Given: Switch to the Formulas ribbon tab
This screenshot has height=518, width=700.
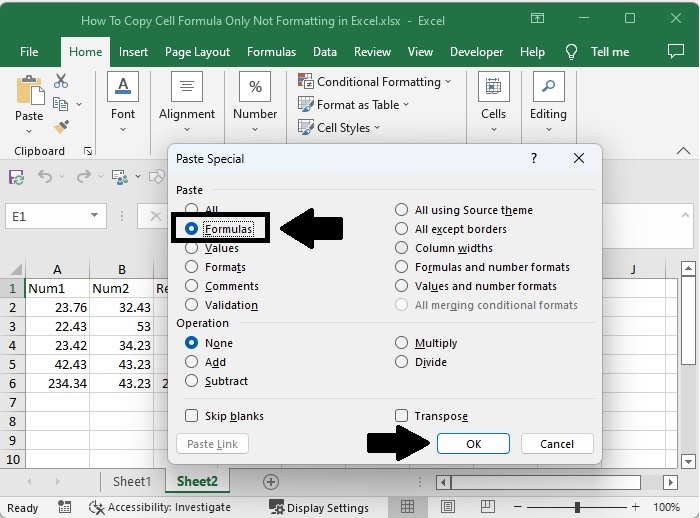Looking at the screenshot, I should point(271,52).
